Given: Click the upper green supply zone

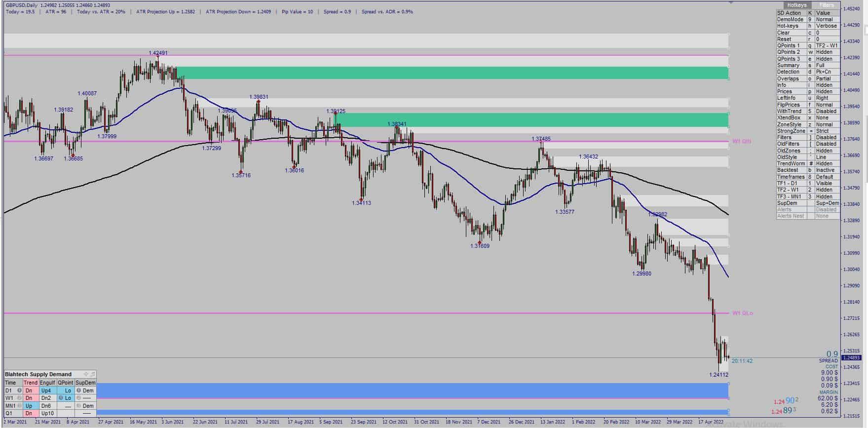Looking at the screenshot, I should point(453,73).
